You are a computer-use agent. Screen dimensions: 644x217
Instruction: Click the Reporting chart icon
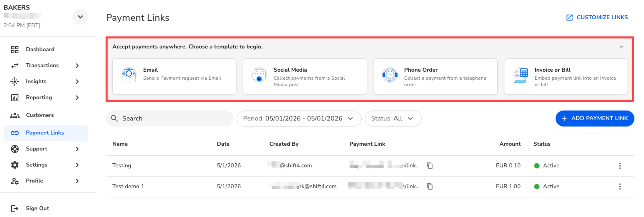coord(15,98)
